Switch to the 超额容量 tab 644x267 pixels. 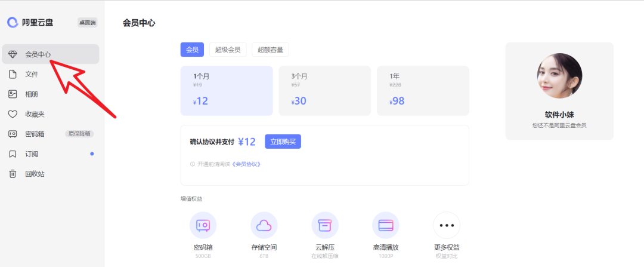click(x=270, y=50)
